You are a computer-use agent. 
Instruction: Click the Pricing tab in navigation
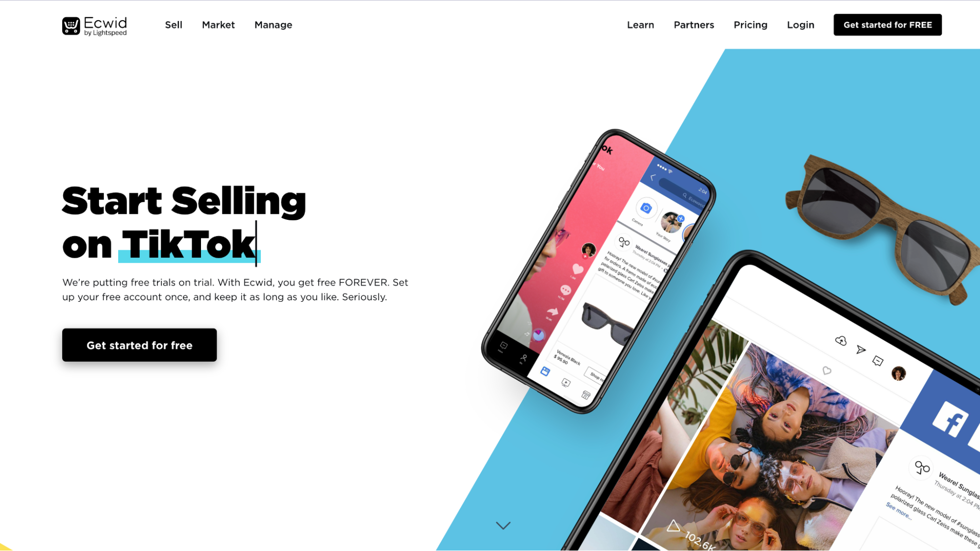pos(751,25)
